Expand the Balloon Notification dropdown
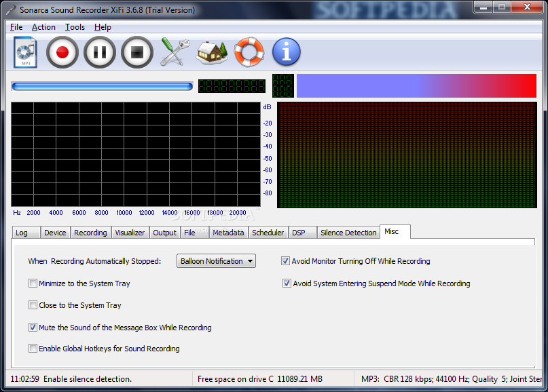548x392 pixels. [216, 261]
